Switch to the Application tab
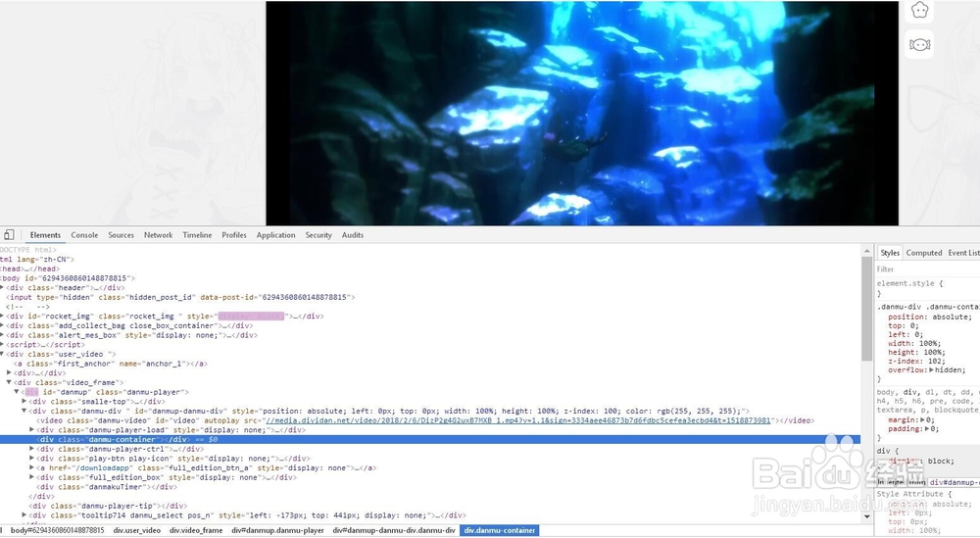 point(275,235)
